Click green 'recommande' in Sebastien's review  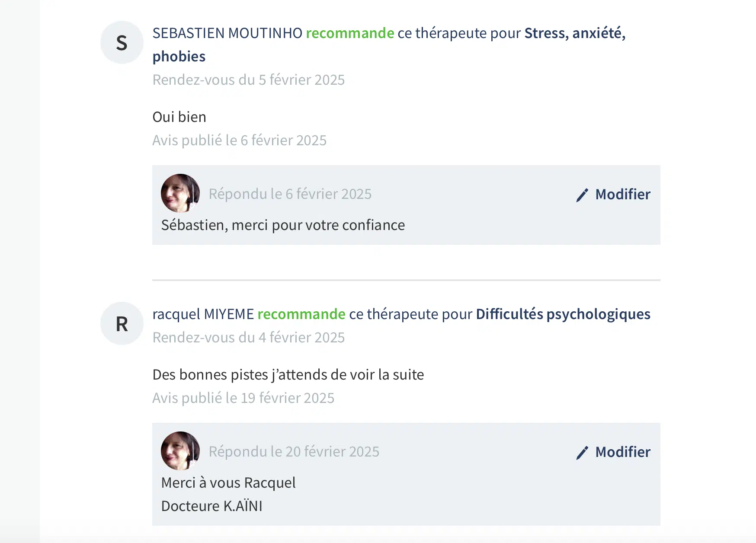point(350,33)
